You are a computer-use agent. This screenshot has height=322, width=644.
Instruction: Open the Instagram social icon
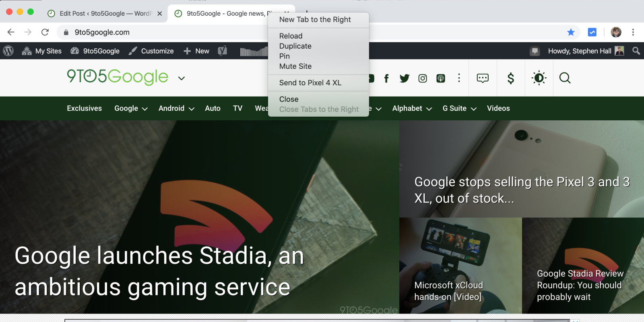(x=423, y=78)
